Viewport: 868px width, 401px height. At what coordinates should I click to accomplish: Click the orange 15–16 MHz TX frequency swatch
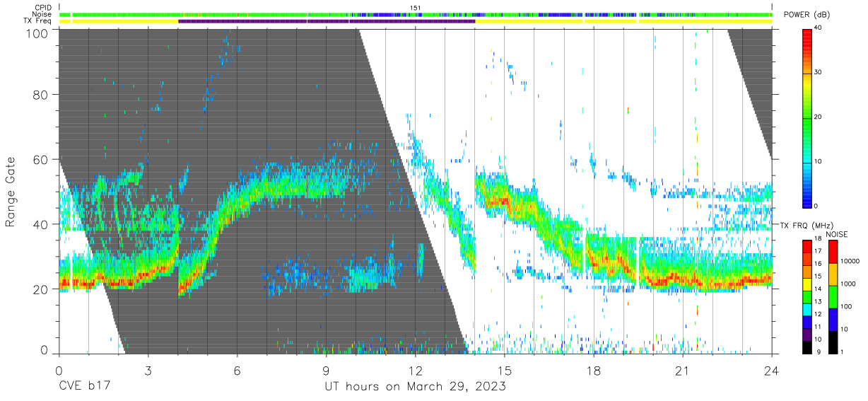pos(807,272)
